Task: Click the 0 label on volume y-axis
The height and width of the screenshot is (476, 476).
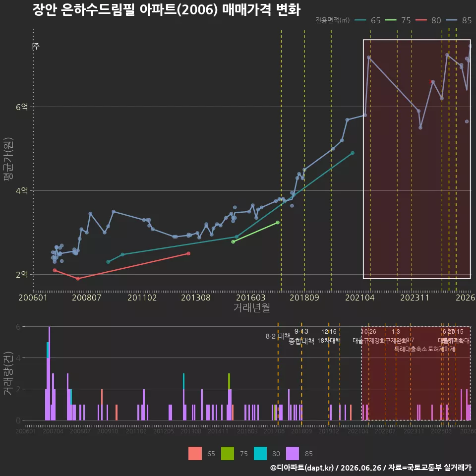Action: point(18,420)
